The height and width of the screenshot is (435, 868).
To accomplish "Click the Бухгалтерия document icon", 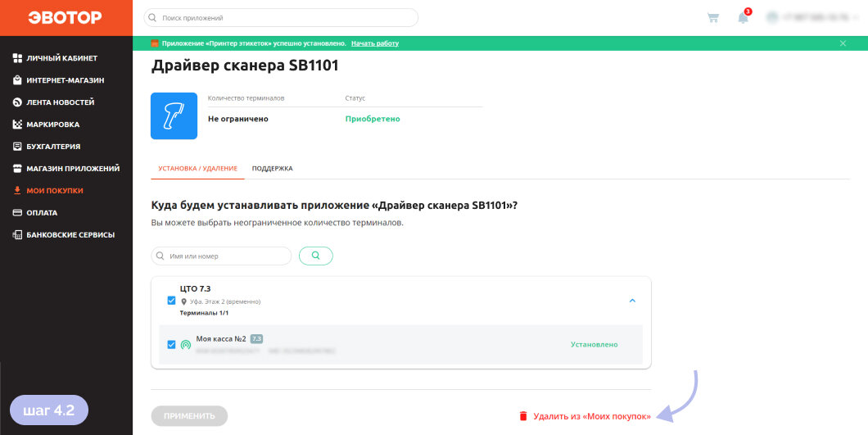I will 17,147.
